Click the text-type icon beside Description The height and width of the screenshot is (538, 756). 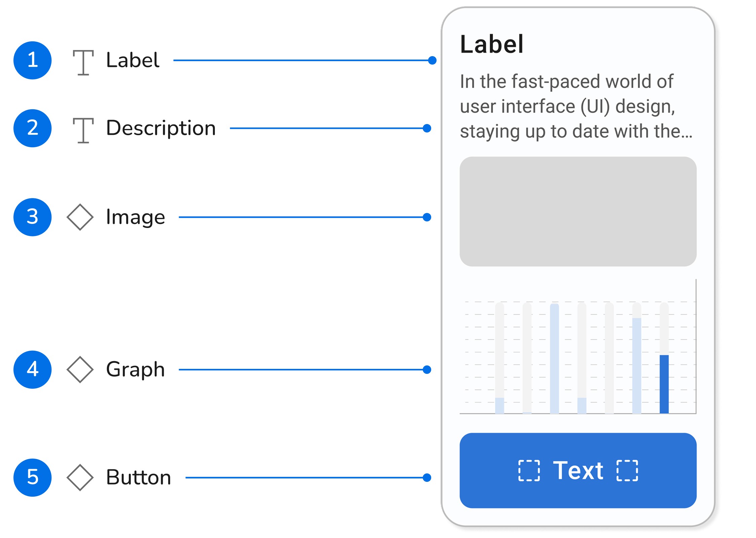pyautogui.click(x=83, y=130)
